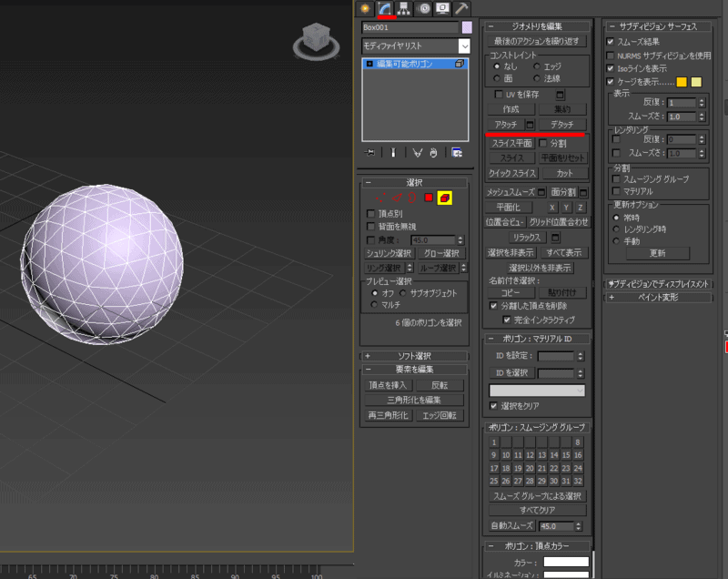The width and height of the screenshot is (728, 579).
Task: Switch to the Motion panel tab
Action: pyautogui.click(x=424, y=8)
